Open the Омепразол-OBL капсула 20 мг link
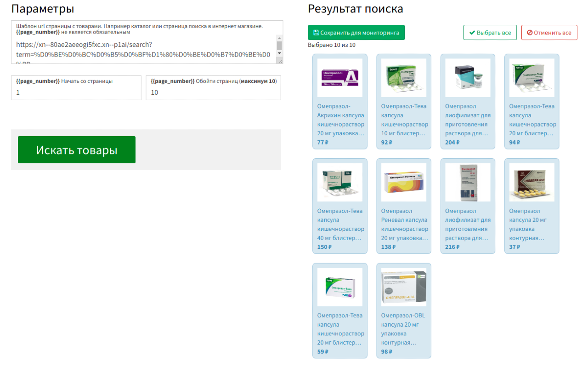Viewport: 588px width, 368px height. 403,329
